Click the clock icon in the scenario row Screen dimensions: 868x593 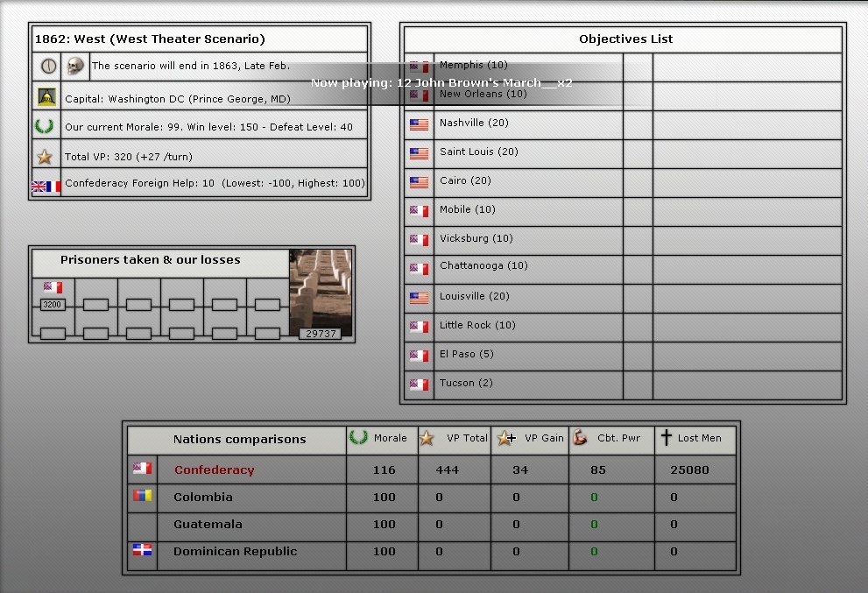pos(47,66)
